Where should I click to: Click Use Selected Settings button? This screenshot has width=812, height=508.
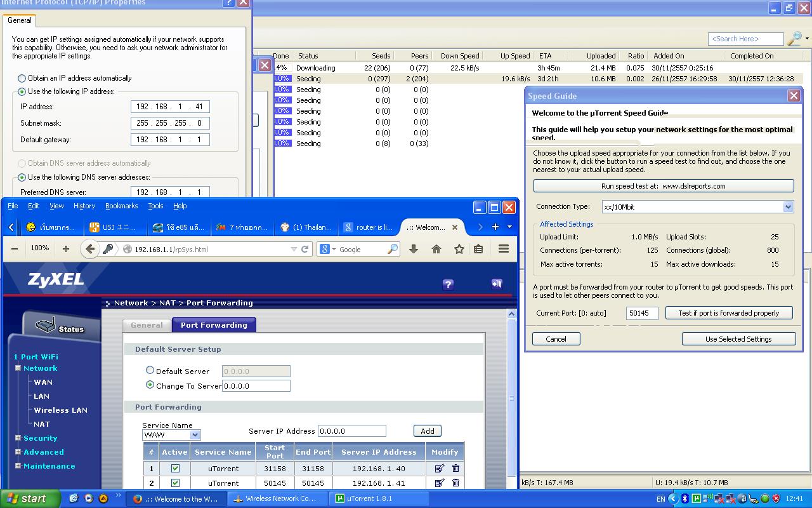point(738,339)
